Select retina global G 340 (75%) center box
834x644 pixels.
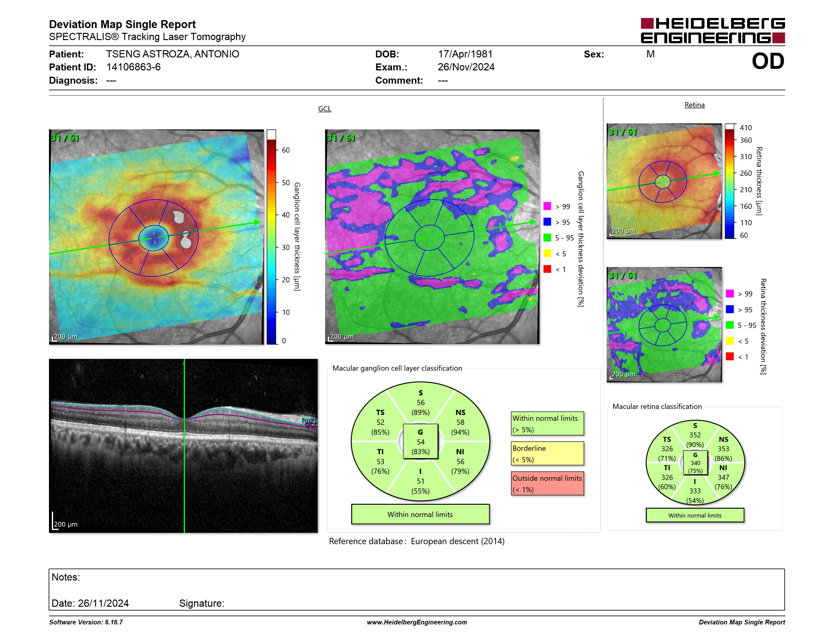pyautogui.click(x=695, y=463)
